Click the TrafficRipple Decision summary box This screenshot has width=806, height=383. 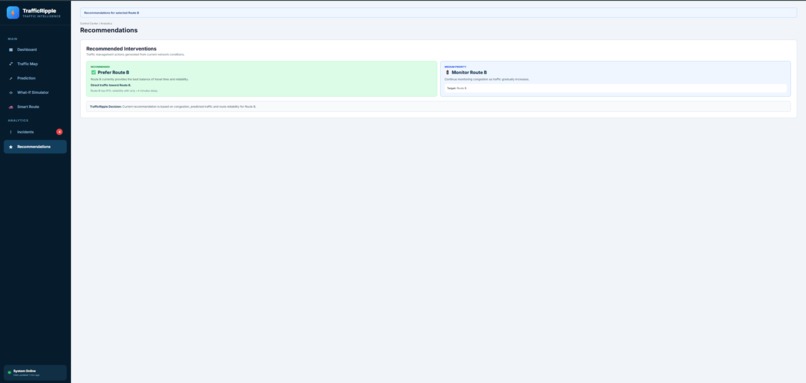tap(438, 106)
